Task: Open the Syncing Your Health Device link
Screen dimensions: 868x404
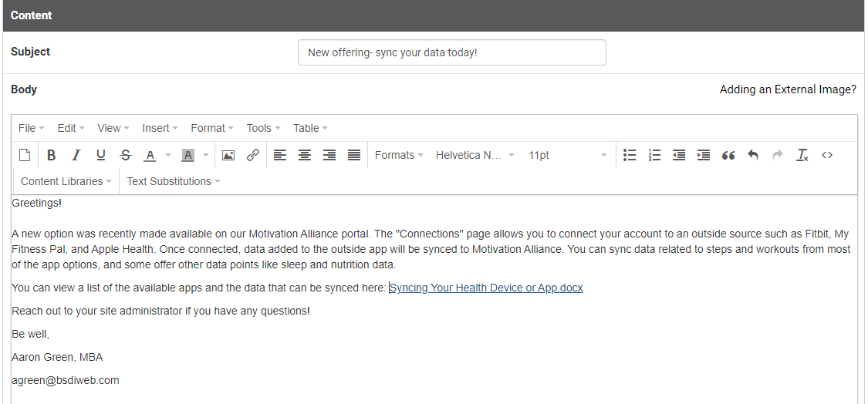Action: 486,288
